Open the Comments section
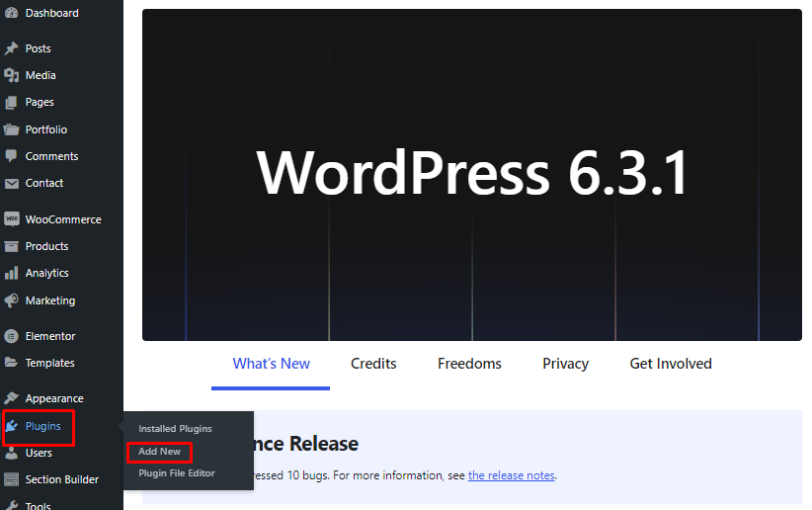 [x=51, y=156]
